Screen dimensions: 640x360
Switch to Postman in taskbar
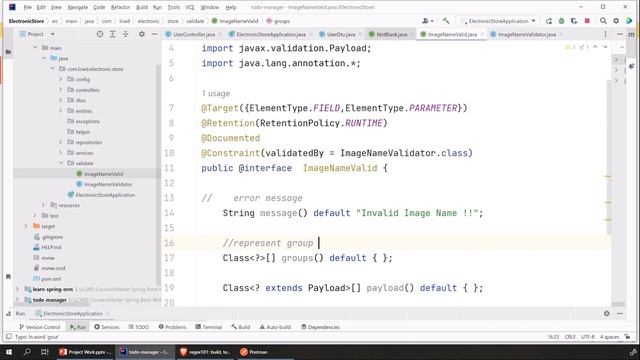pos(254,352)
